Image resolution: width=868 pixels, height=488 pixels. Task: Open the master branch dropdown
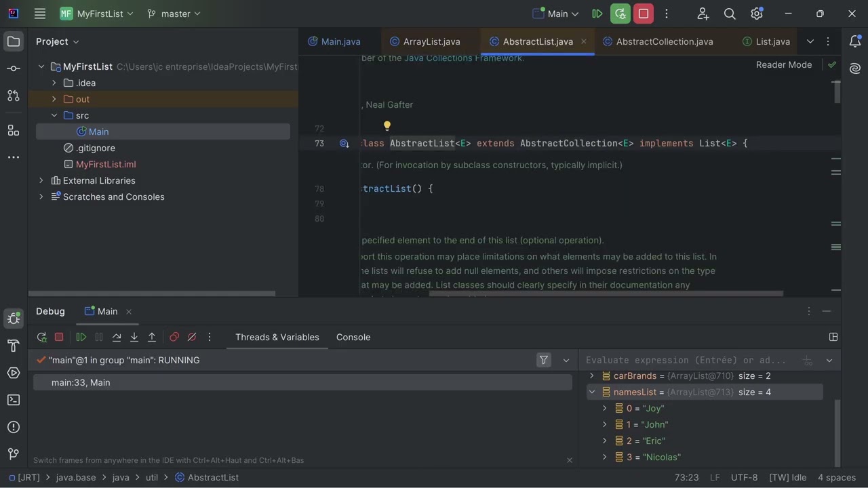174,14
